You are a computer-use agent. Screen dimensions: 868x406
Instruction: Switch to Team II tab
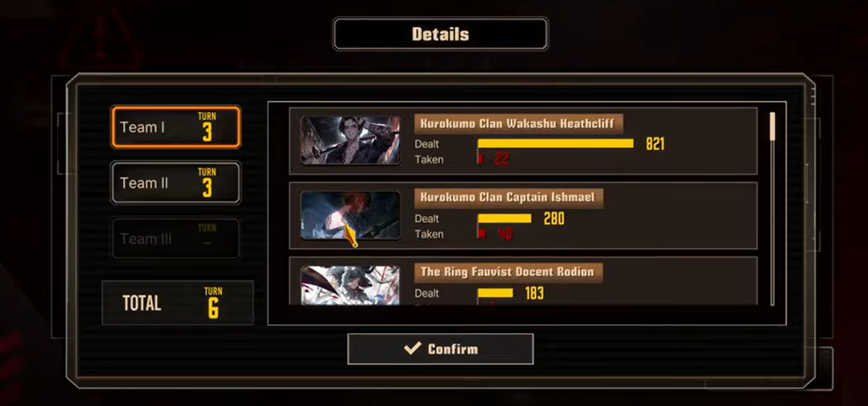[x=176, y=182]
